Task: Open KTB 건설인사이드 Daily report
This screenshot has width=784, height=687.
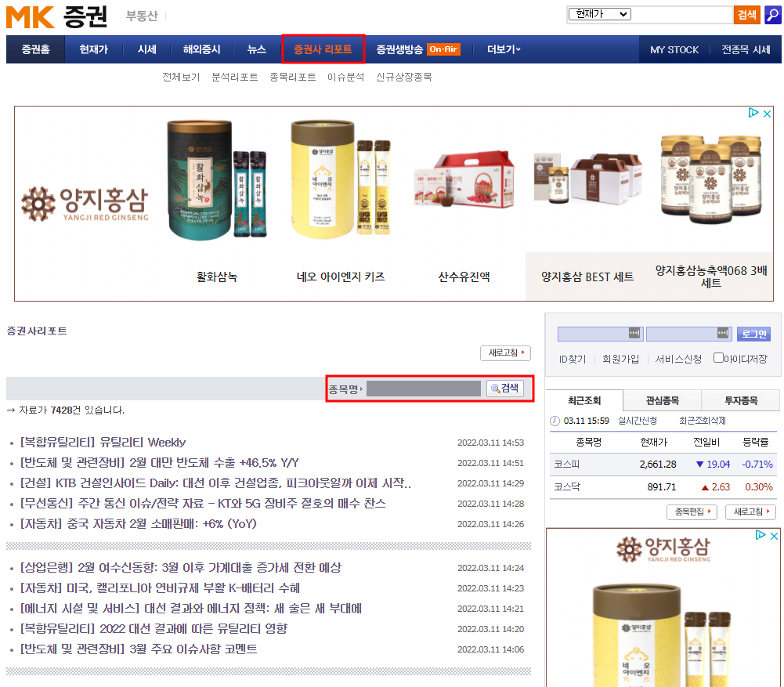Action: [x=215, y=483]
